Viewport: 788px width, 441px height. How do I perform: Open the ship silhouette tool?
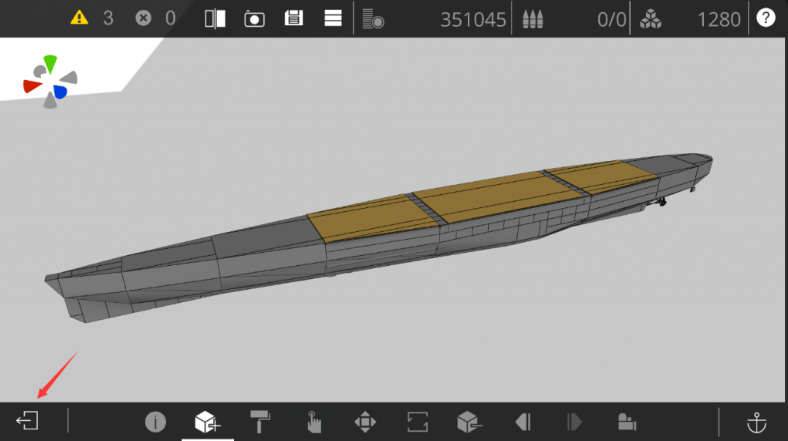coord(627,421)
